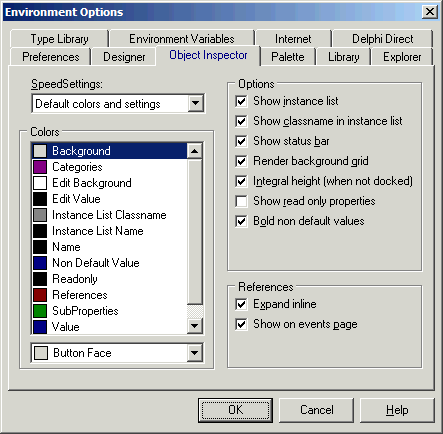Pick the Instance List Classname gray entry
443x434 pixels.
[110, 215]
